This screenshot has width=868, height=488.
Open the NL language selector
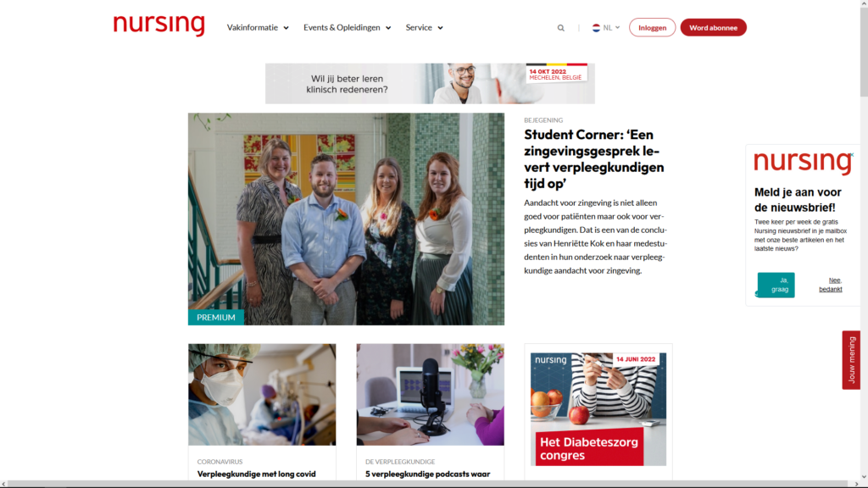[606, 28]
